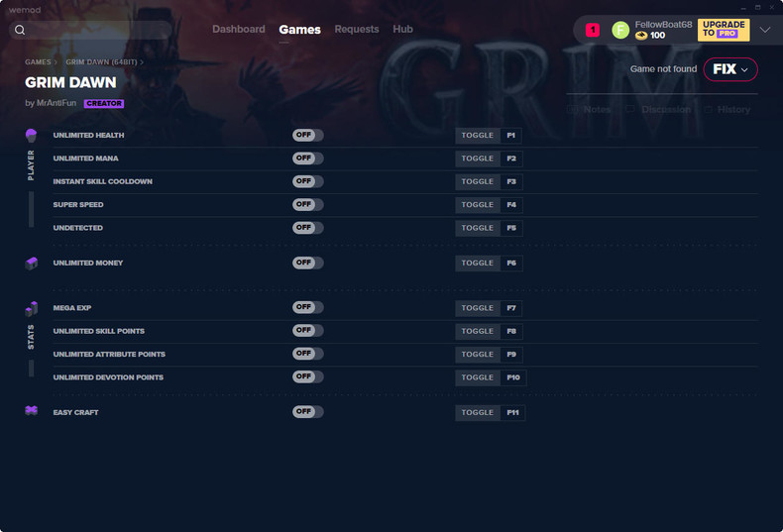Enable Mega Exp switch
The image size is (783, 532).
click(308, 307)
